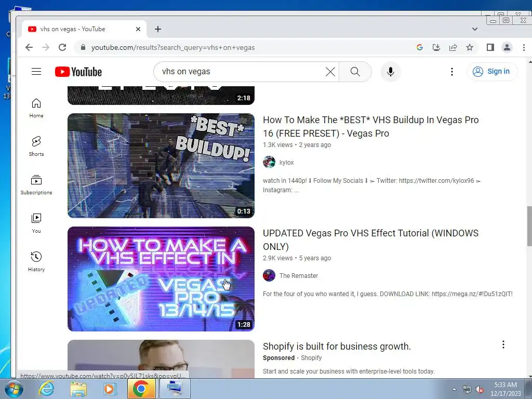Click the page vertical scrollbar thumb

click(529, 226)
